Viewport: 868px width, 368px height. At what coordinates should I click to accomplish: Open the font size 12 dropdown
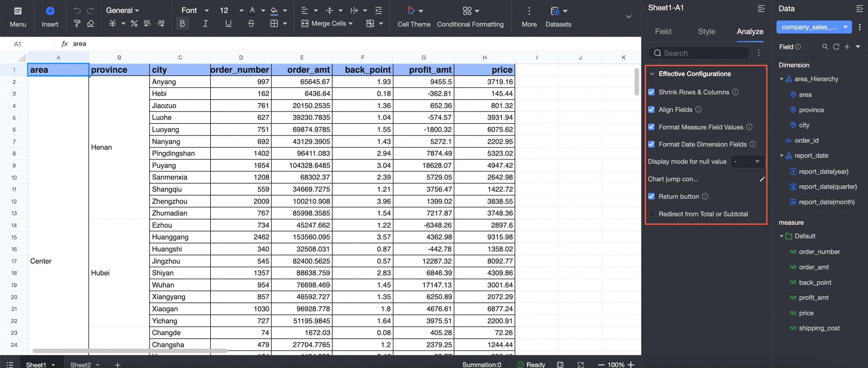(x=231, y=11)
